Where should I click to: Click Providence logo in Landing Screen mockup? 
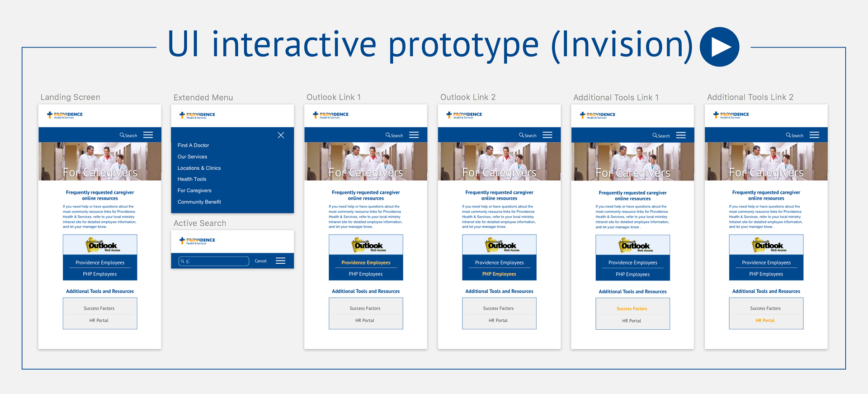[65, 115]
